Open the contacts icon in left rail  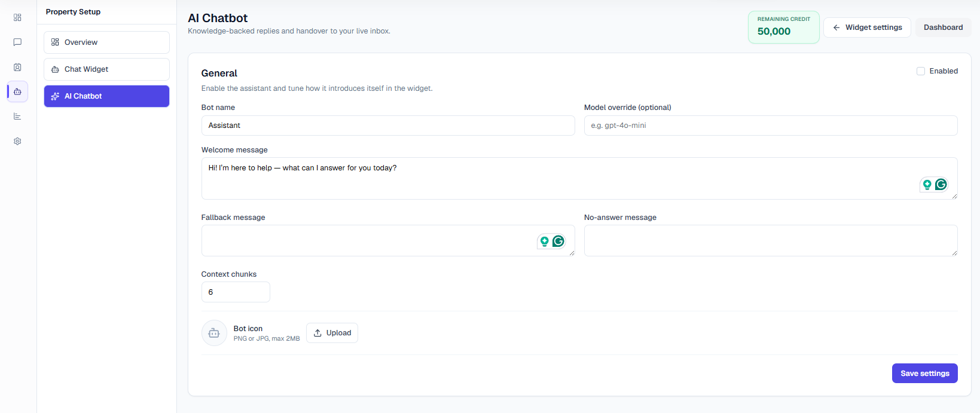17,67
